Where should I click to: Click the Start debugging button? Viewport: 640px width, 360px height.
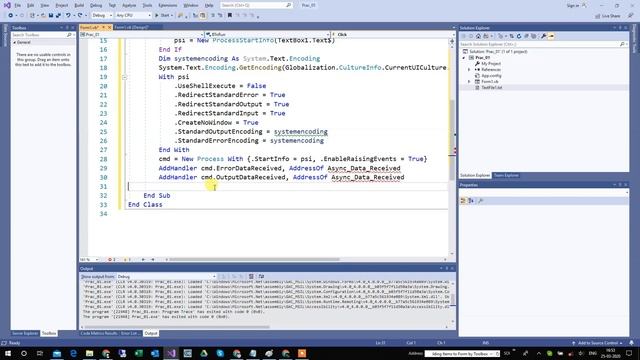point(164,15)
